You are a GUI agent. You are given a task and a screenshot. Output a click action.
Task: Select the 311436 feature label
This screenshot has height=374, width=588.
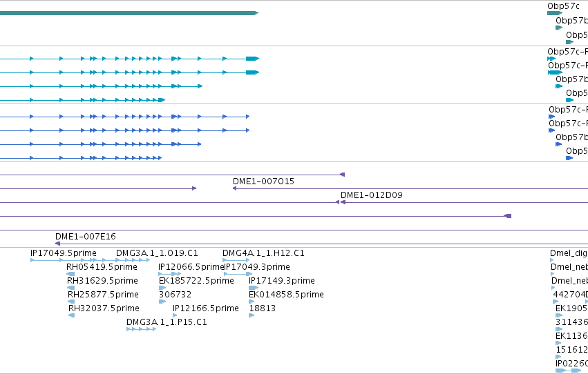coord(571,322)
